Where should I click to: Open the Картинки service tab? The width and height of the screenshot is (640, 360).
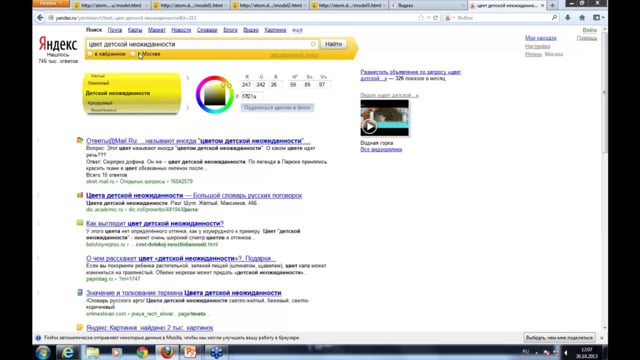(x=275, y=30)
